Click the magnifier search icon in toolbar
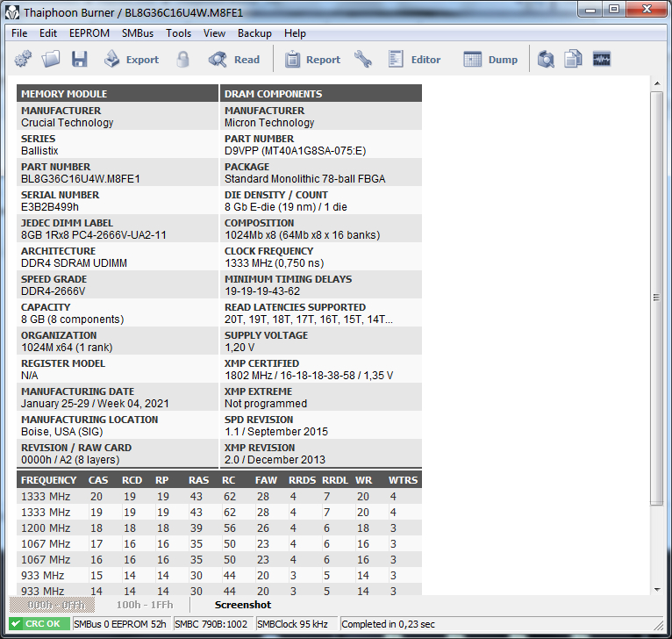Screen dimensions: 672x639 pos(546,59)
